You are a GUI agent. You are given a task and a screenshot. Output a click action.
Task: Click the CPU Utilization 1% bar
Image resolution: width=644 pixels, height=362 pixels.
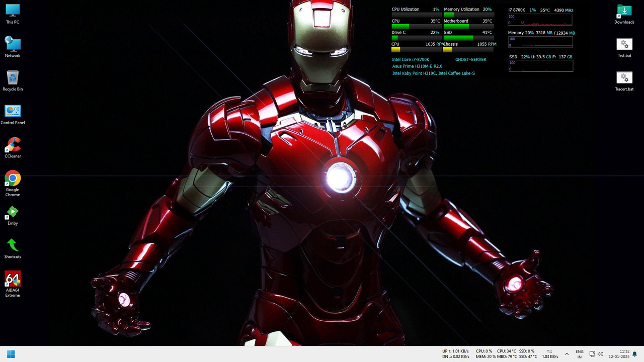416,14
